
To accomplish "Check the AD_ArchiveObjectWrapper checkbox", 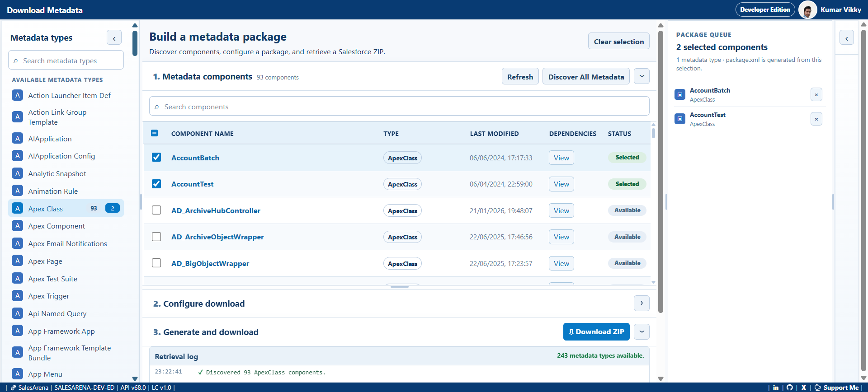I will coord(156,237).
